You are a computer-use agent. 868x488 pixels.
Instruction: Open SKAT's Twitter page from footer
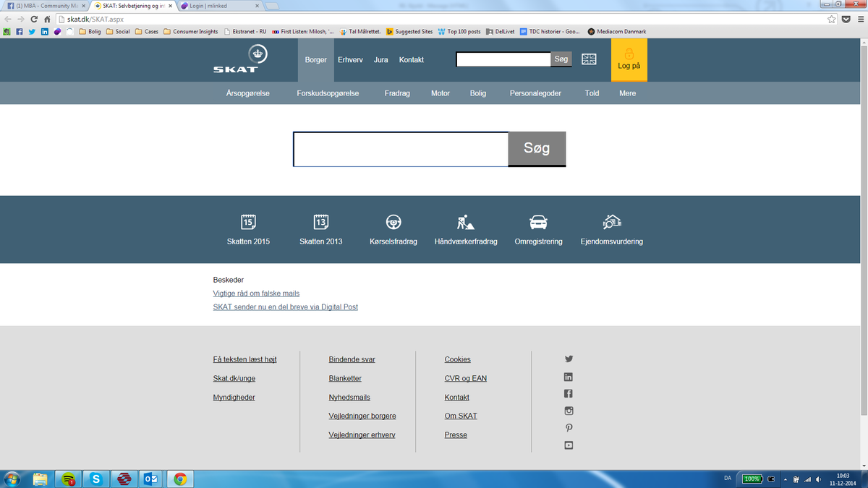pyautogui.click(x=569, y=359)
